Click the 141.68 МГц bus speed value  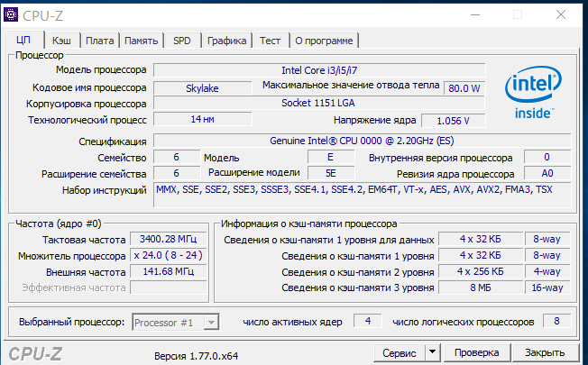coord(168,271)
